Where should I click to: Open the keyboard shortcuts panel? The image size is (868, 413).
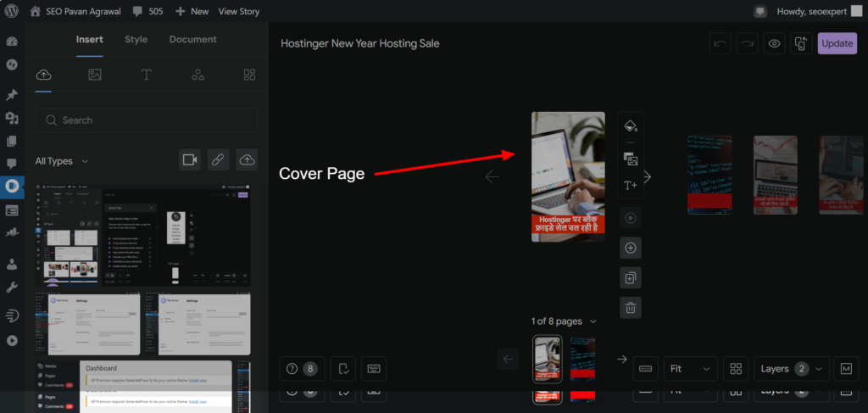click(374, 369)
